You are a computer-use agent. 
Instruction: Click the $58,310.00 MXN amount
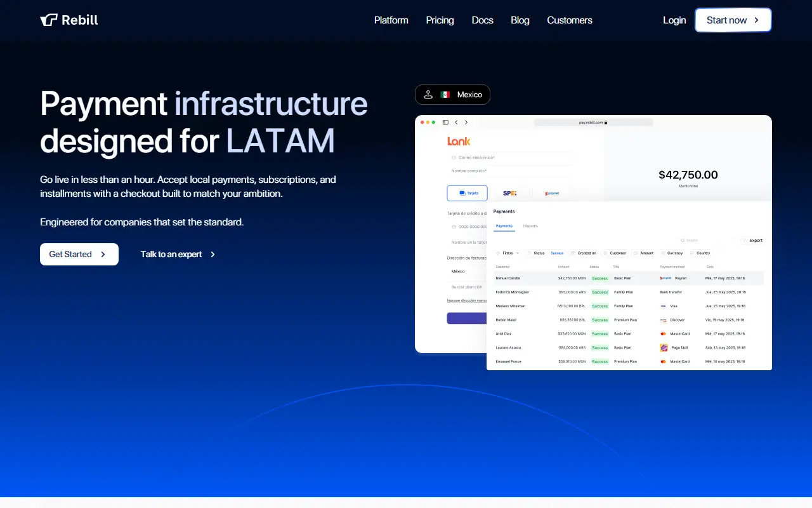[572, 362]
